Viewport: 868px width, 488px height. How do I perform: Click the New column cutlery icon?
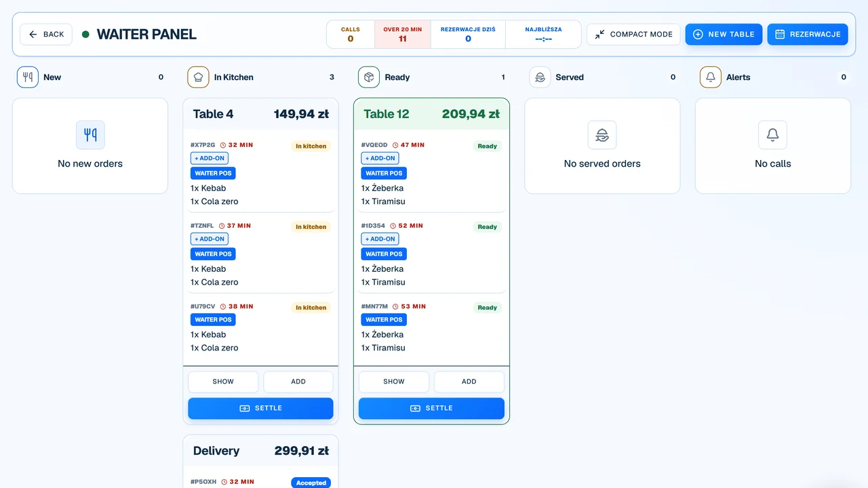coord(28,77)
